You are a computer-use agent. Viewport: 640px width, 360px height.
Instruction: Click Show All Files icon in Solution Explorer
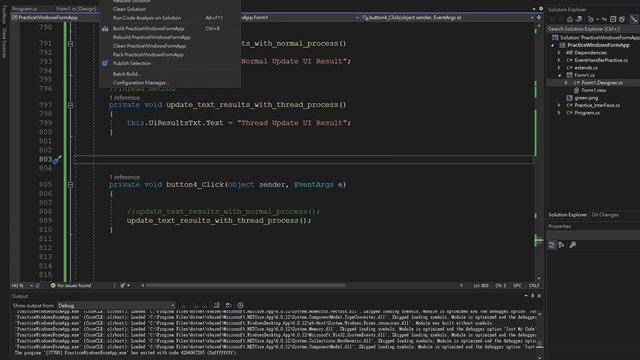coord(622,19)
